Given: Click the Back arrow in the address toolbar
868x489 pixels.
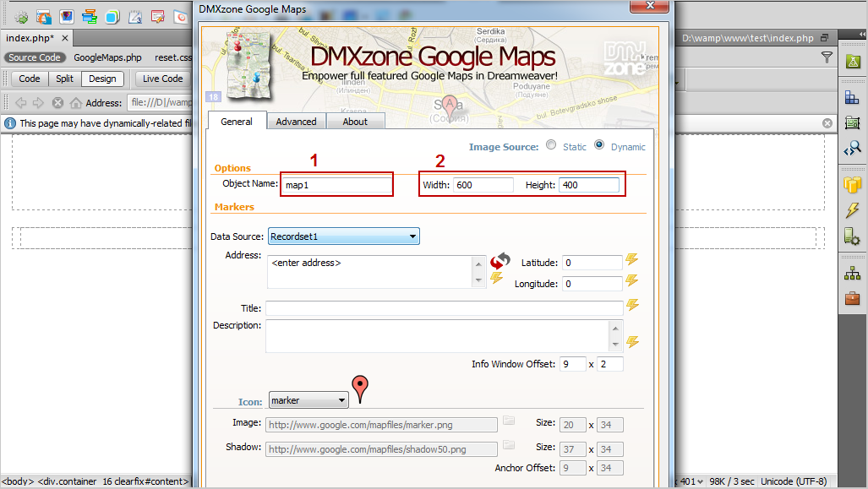Looking at the screenshot, I should 21,103.
